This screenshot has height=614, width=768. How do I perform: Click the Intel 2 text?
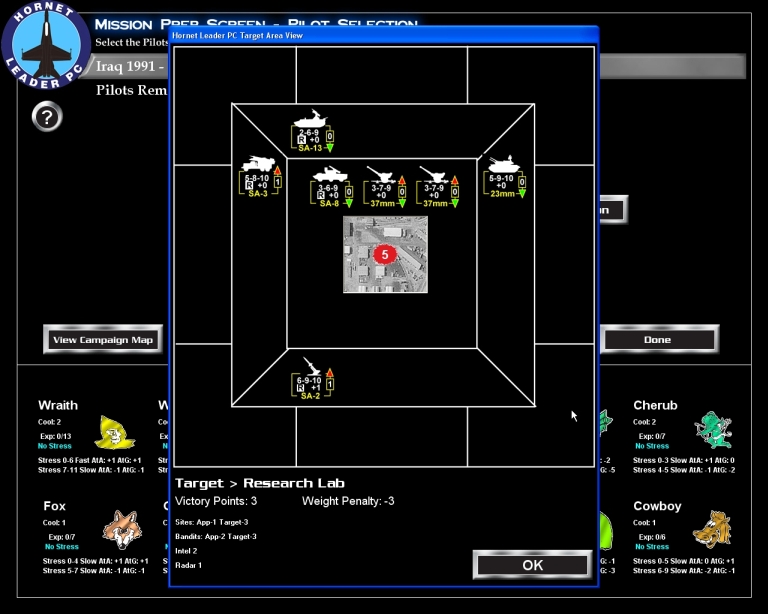(186, 551)
